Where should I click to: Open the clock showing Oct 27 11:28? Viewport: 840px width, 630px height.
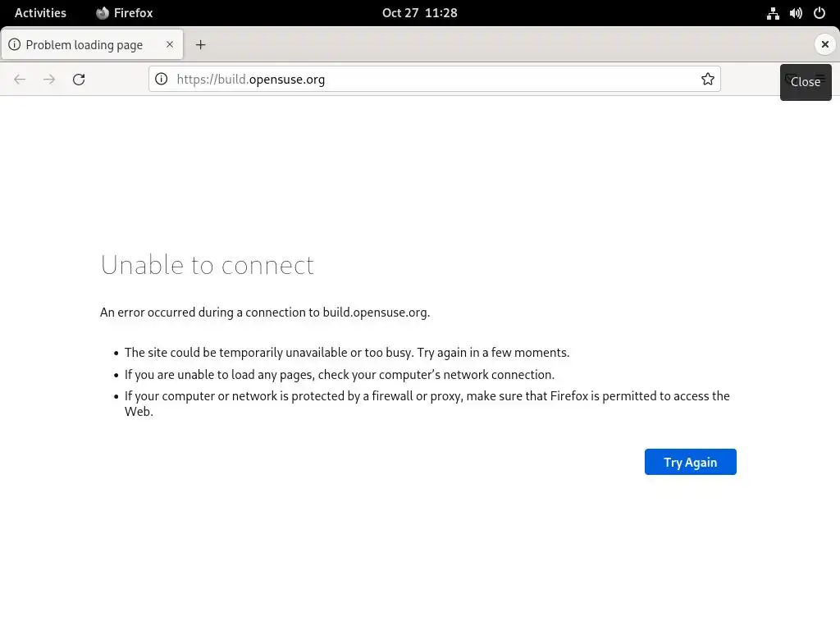click(419, 13)
